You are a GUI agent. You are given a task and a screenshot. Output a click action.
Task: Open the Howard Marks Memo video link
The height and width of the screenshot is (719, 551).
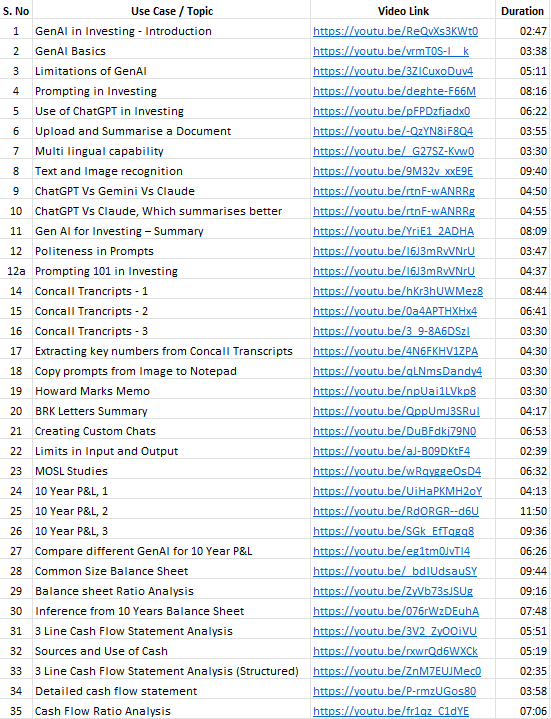[394, 391]
